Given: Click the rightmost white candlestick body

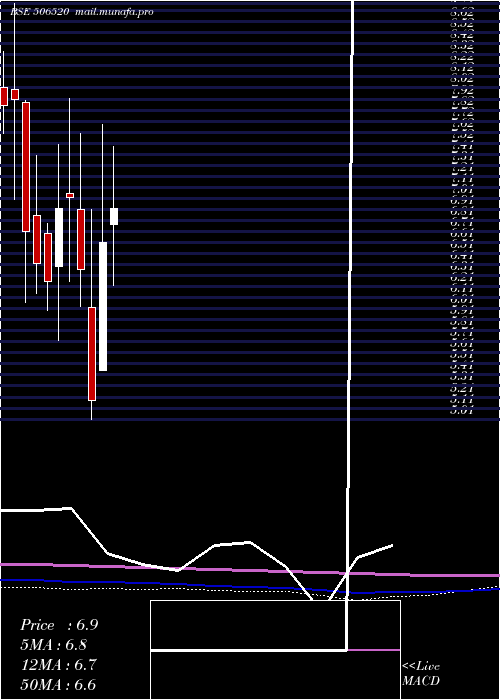Looking at the screenshot, I should click(114, 217).
